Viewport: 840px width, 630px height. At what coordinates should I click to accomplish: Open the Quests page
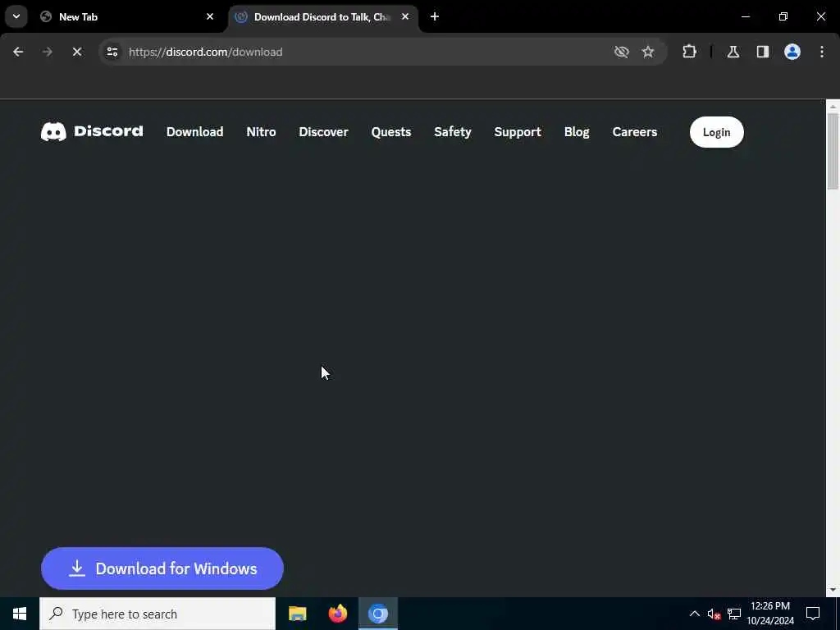[x=391, y=132]
